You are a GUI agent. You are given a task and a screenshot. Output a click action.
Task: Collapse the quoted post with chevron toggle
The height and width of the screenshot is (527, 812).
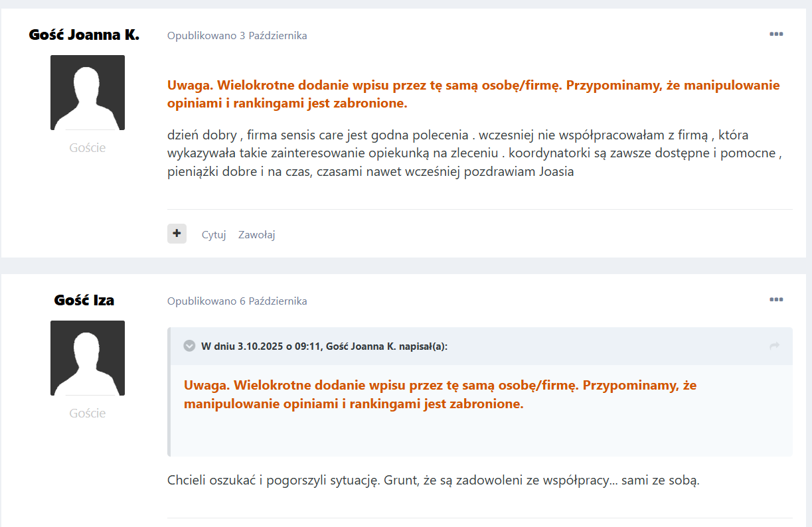[189, 346]
